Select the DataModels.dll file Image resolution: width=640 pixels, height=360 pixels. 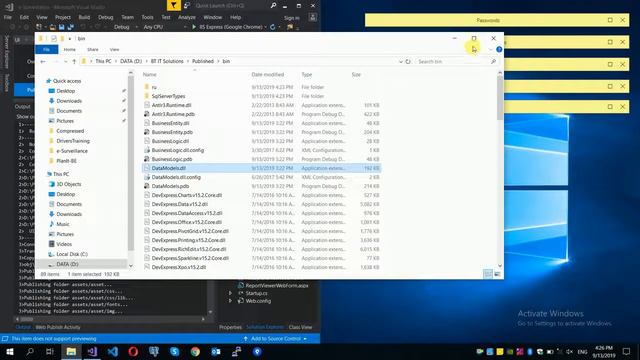pyautogui.click(x=261, y=168)
